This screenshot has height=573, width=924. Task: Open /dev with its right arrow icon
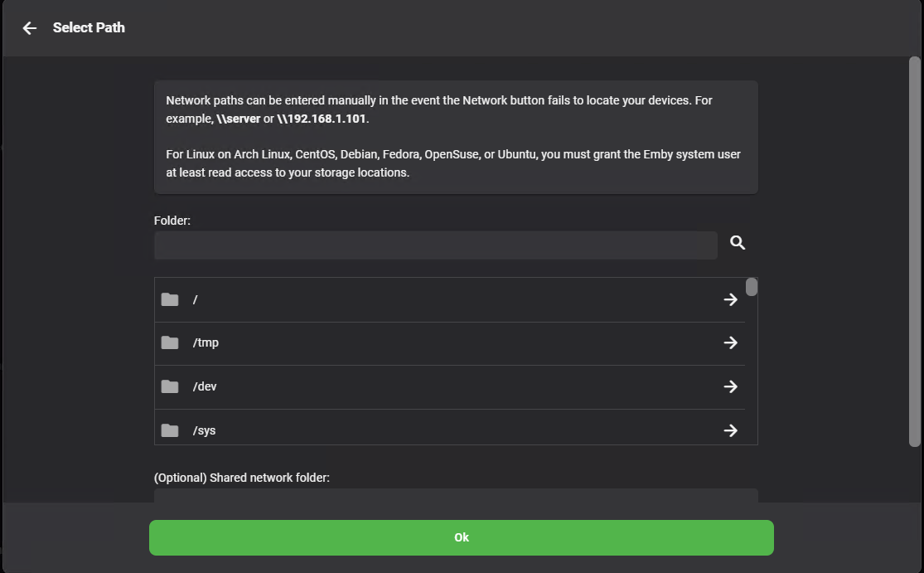[x=730, y=386]
